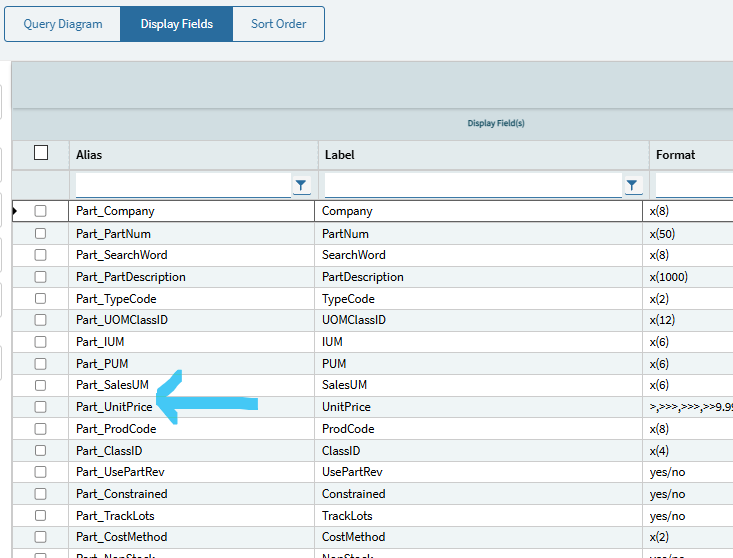This screenshot has width=733, height=558.
Task: Click the UnitPrice numeric format cell
Action: pos(688,407)
